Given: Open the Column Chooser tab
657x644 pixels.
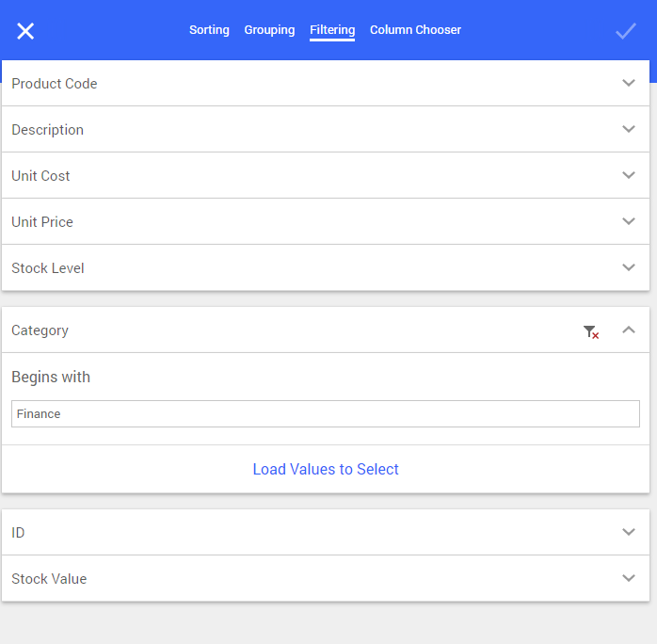Looking at the screenshot, I should (x=415, y=30).
